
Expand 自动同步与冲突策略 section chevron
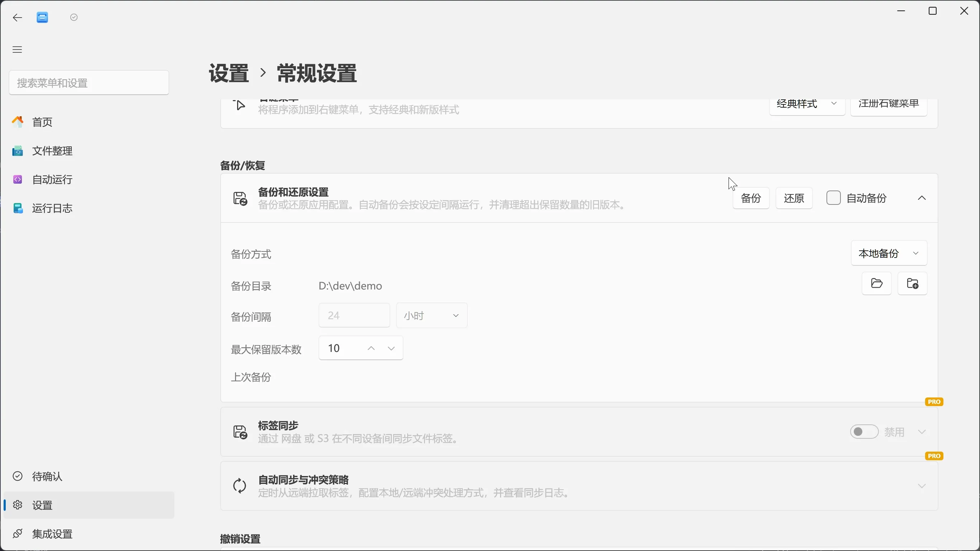(922, 487)
